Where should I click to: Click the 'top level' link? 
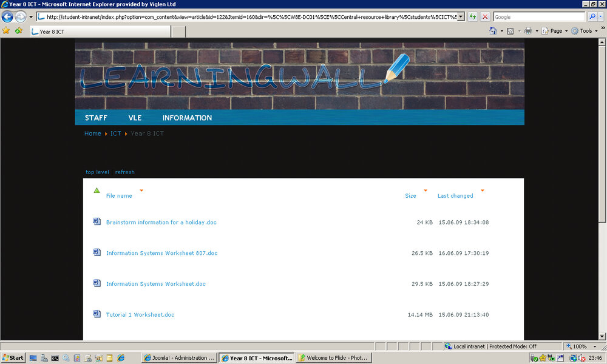pos(97,172)
